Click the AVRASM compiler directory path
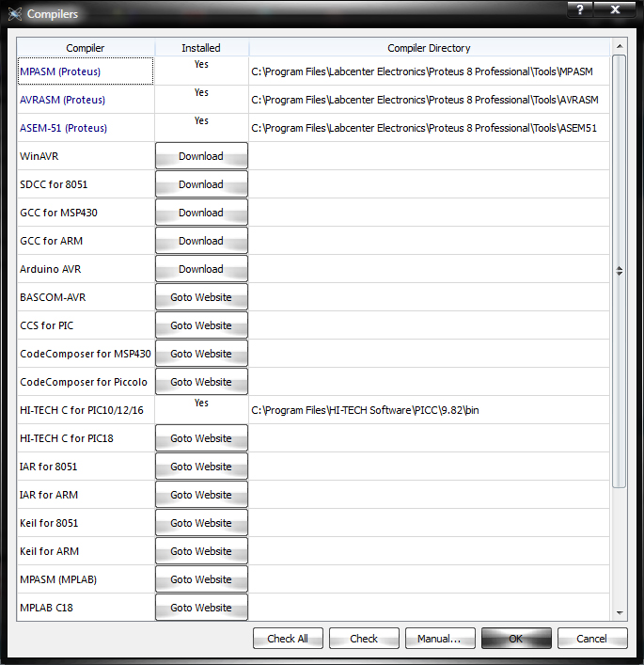 click(x=425, y=100)
